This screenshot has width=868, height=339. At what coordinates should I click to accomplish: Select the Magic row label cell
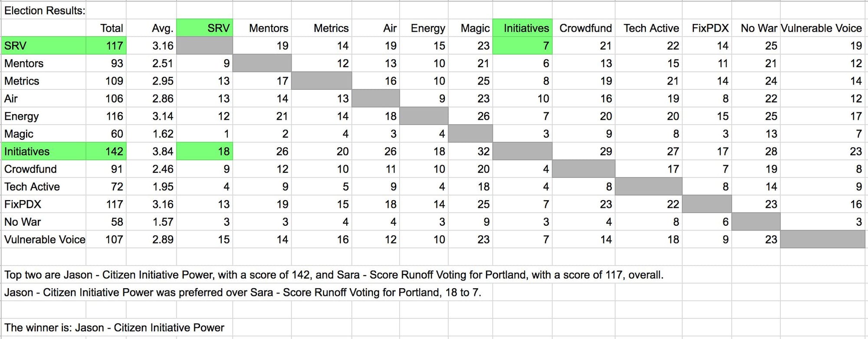[43, 134]
